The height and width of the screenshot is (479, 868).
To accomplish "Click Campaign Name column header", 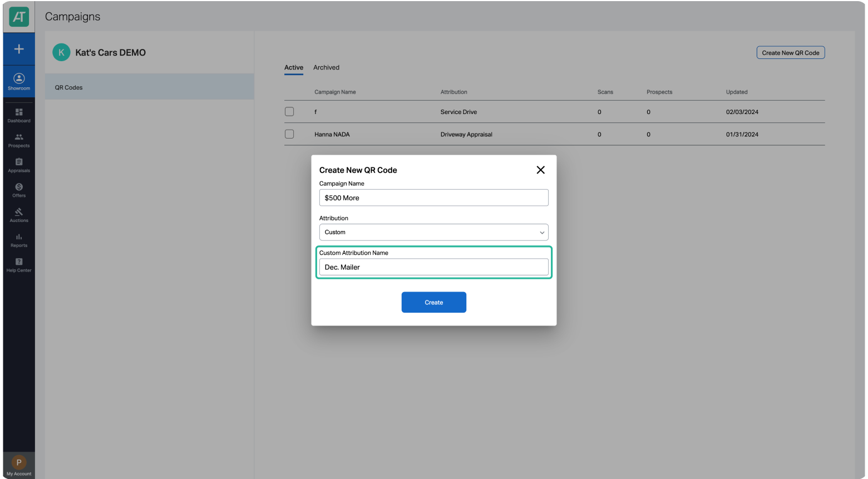I will click(x=335, y=92).
